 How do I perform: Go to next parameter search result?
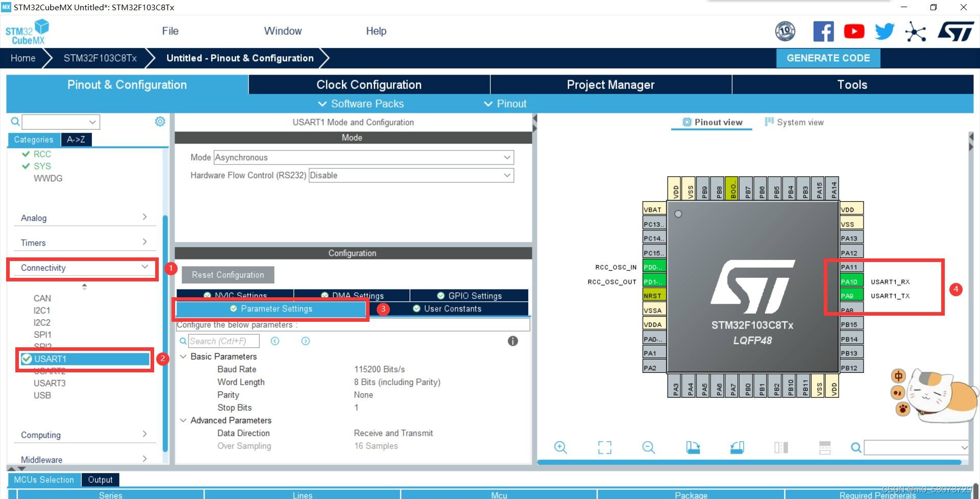click(x=306, y=341)
